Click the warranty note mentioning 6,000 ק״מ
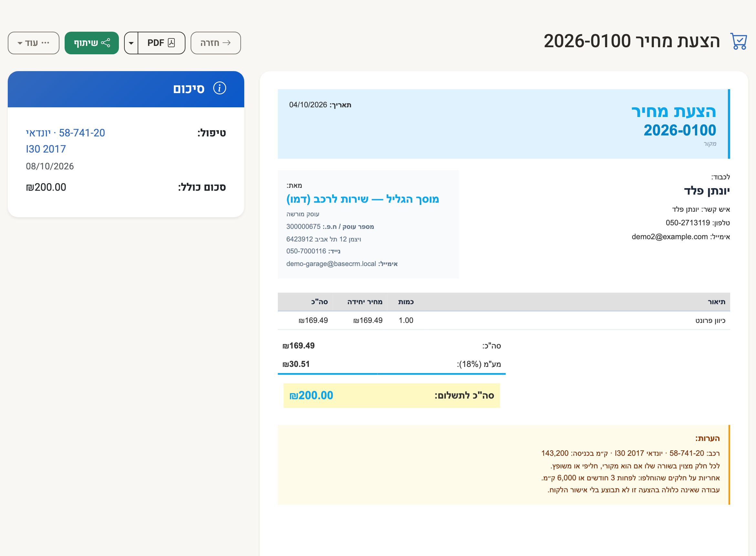756x556 pixels. pos(631,478)
